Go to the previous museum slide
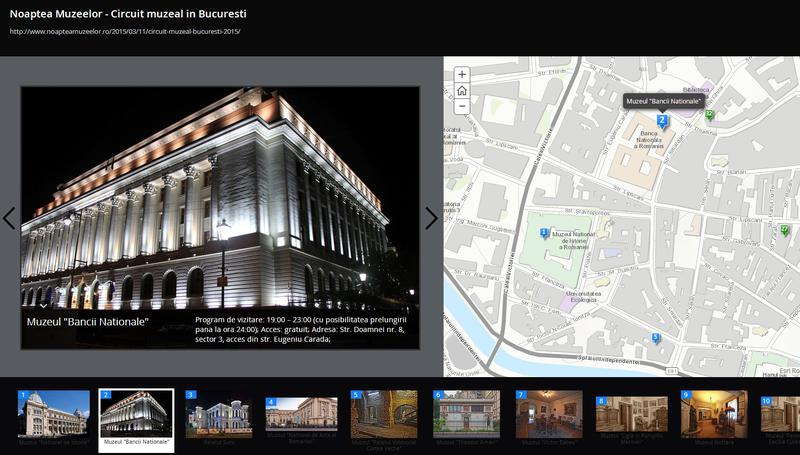This screenshot has height=455, width=800. point(9,218)
